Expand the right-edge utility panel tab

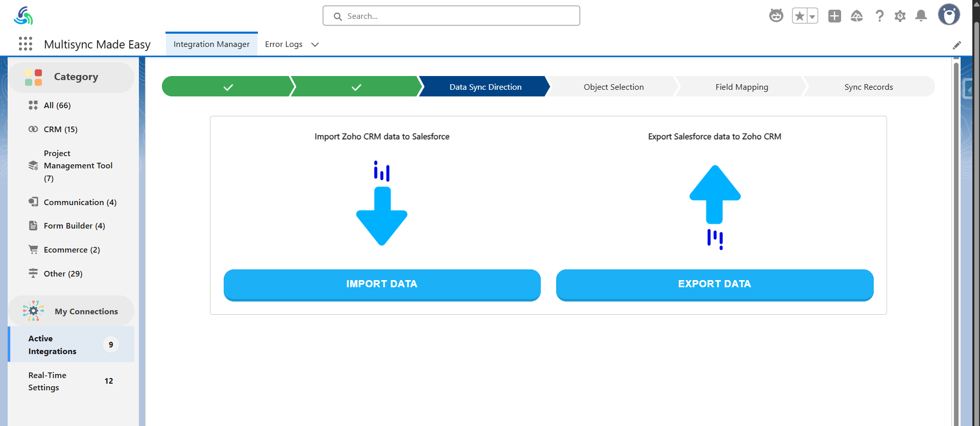968,89
